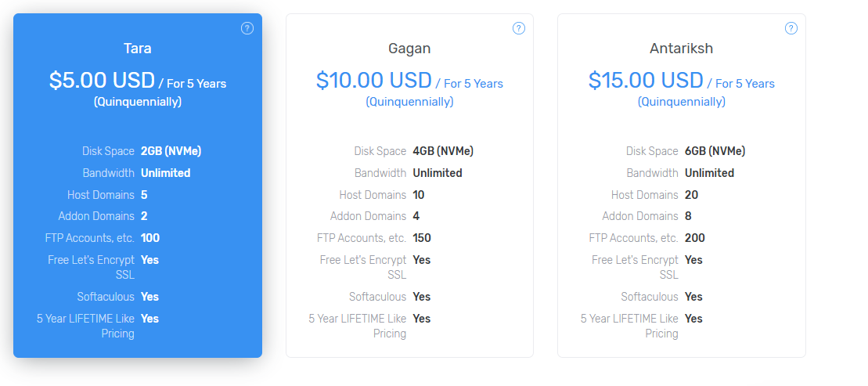Select the Tara plan title
This screenshot has width=868, height=386.
tap(138, 49)
